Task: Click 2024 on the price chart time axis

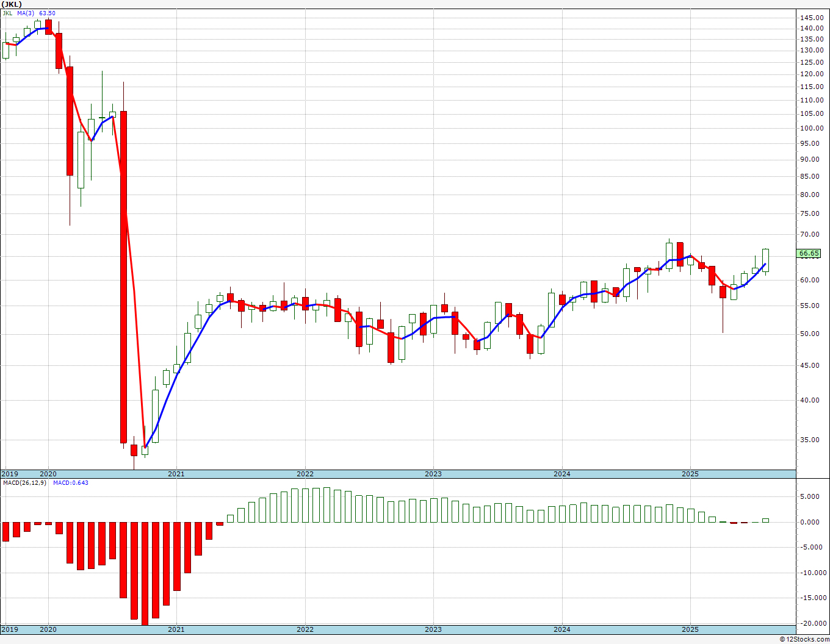Action: coord(562,474)
